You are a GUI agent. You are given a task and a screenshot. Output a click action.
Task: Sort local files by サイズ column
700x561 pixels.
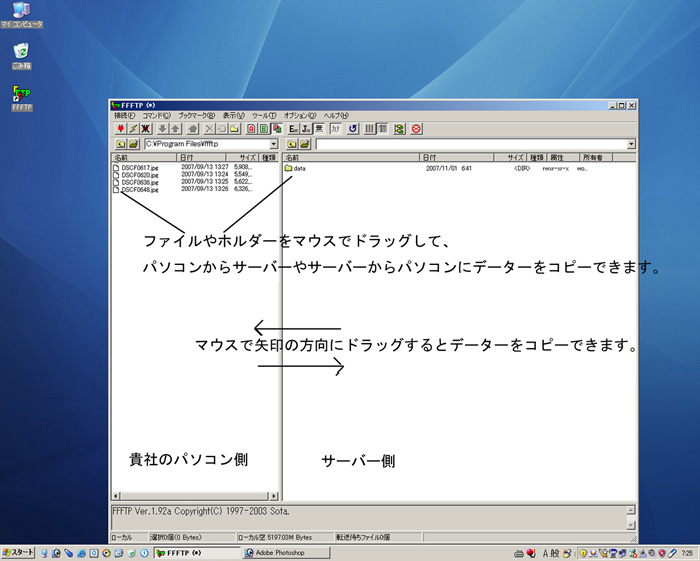(x=242, y=158)
